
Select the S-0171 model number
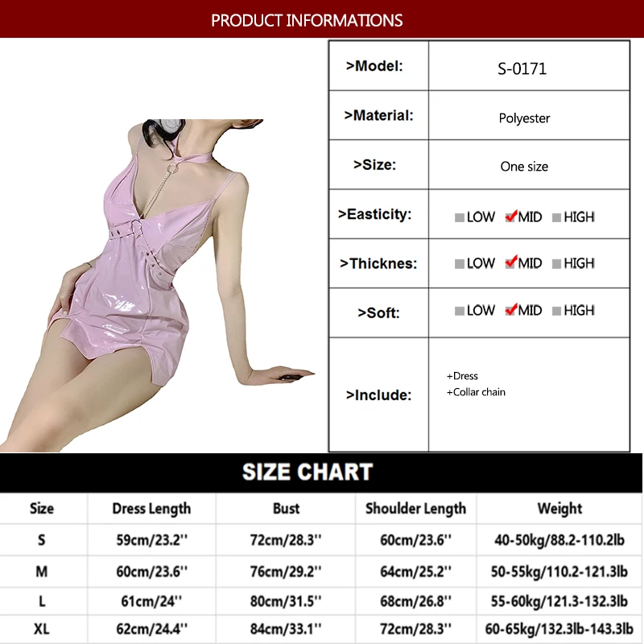coord(522,68)
